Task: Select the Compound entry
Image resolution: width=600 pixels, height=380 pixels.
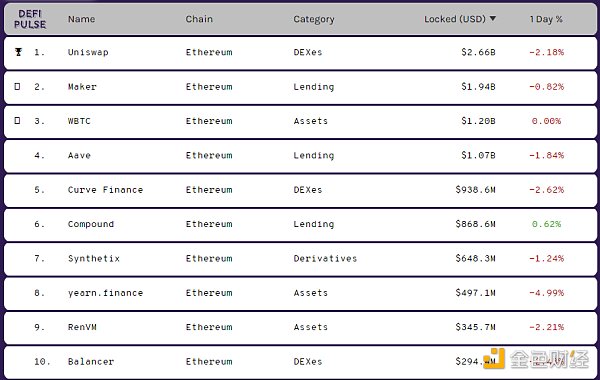Action: [300, 224]
